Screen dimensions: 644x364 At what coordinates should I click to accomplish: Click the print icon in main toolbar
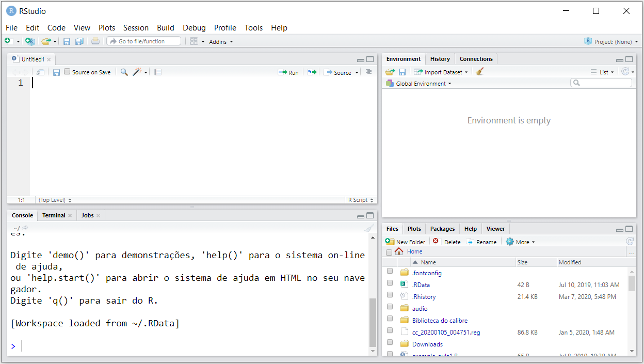click(95, 41)
